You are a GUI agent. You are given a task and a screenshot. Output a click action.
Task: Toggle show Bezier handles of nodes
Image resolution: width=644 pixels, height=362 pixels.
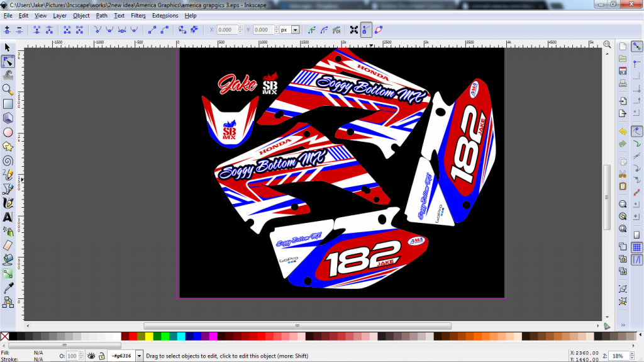coord(366,30)
